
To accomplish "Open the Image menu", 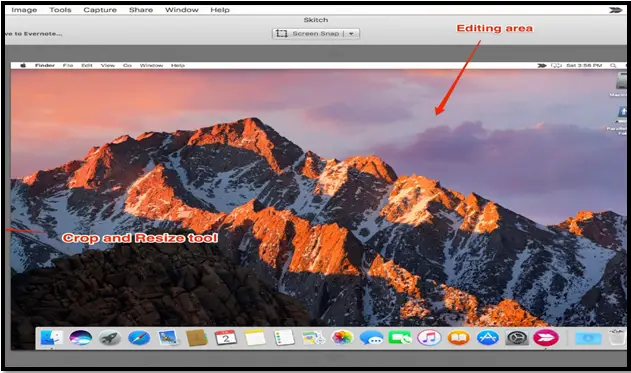I will pyautogui.click(x=24, y=10).
